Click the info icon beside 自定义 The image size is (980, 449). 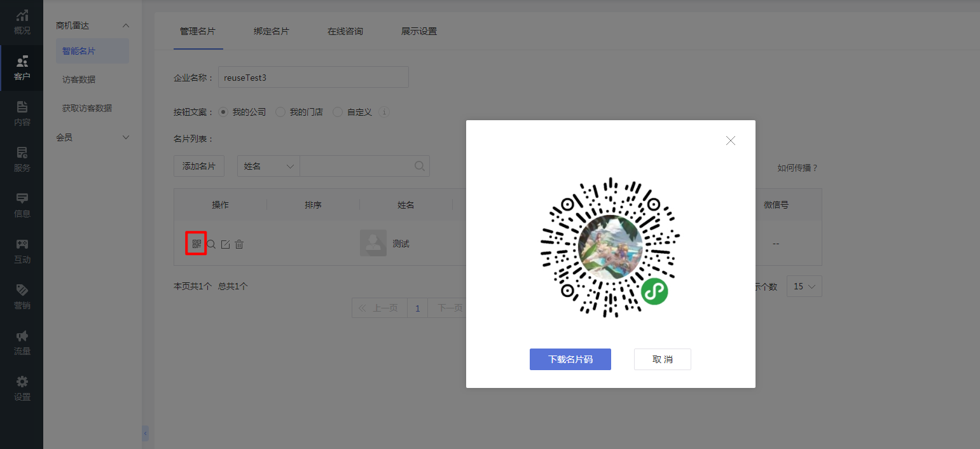[x=383, y=112]
